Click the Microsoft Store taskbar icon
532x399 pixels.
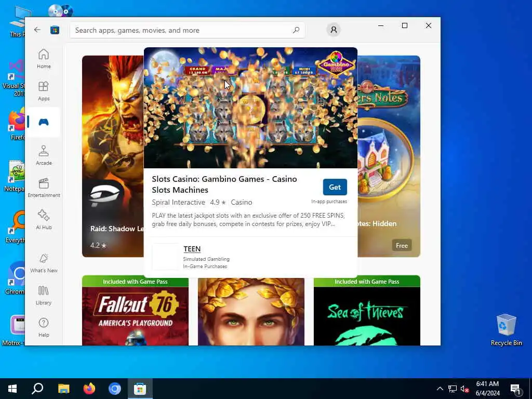point(140,389)
